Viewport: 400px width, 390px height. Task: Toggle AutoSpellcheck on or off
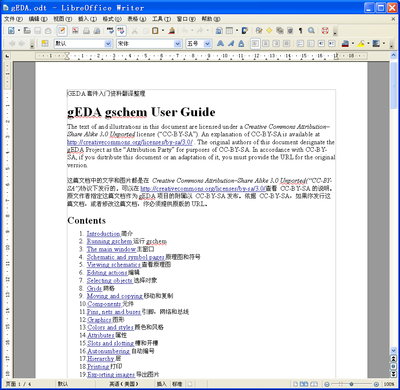pyautogui.click(x=121, y=31)
